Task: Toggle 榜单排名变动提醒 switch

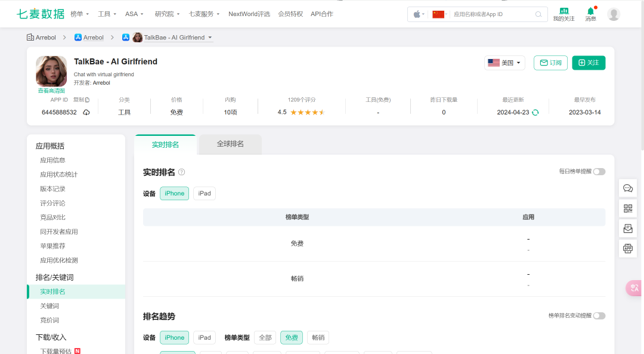Action: pyautogui.click(x=599, y=316)
